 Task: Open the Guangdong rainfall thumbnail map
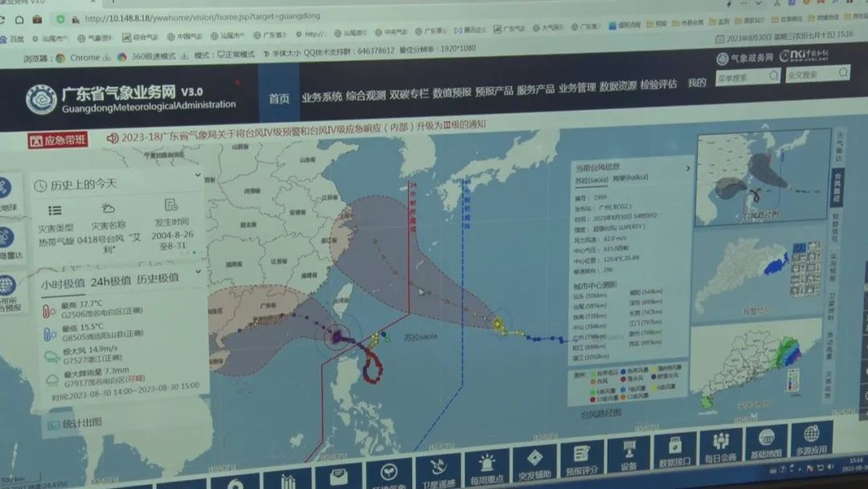756,366
